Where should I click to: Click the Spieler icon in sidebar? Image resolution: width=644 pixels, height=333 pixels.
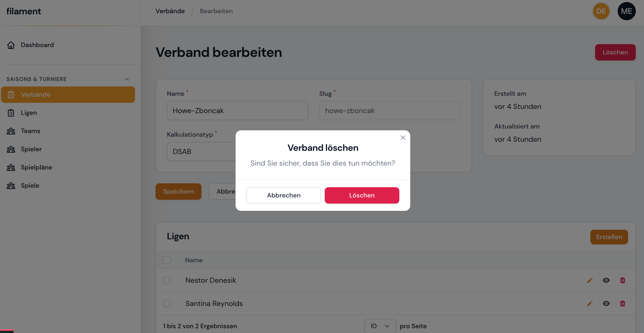tap(11, 149)
